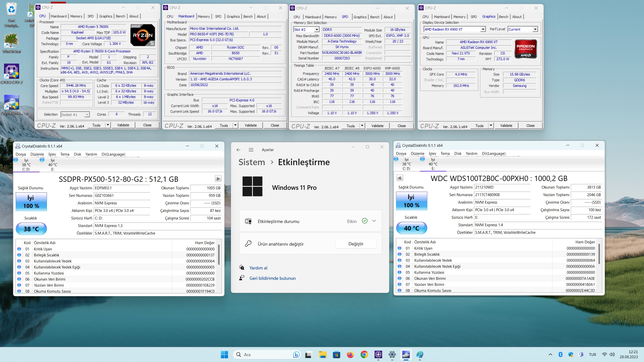Show hidden system tray icons
Viewport: 644px width, 362px height.
[x=550, y=354]
